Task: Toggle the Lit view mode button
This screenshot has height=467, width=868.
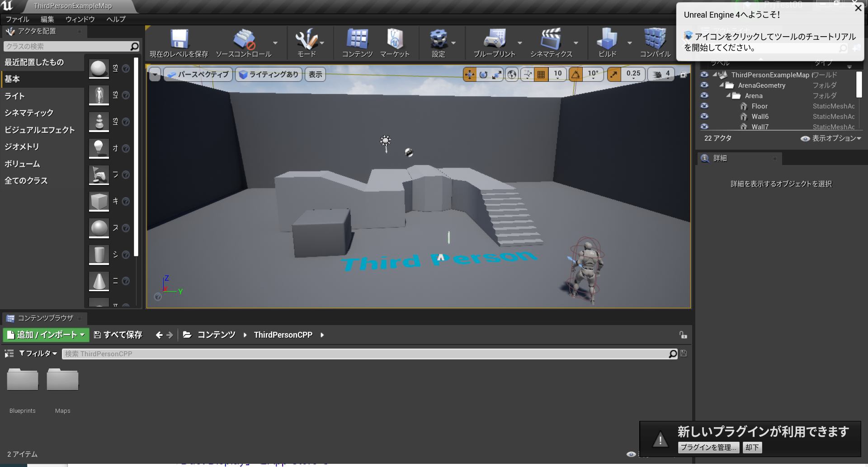Action: coord(269,75)
